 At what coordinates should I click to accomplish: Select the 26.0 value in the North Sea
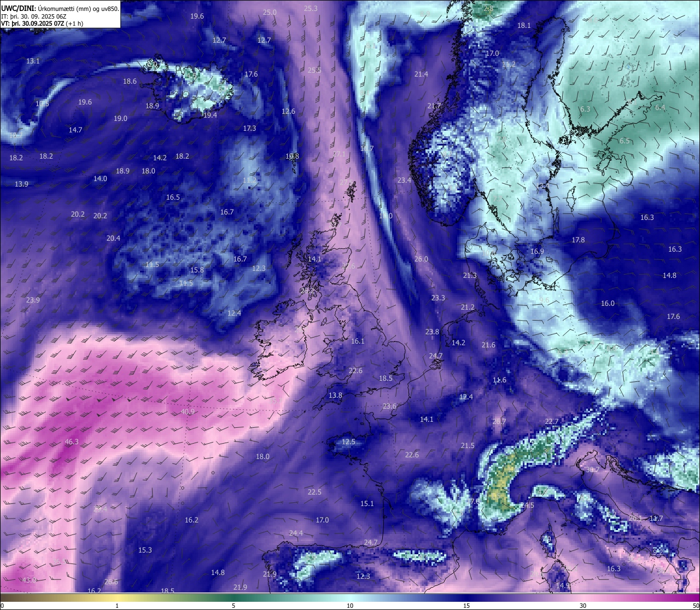[x=421, y=259]
